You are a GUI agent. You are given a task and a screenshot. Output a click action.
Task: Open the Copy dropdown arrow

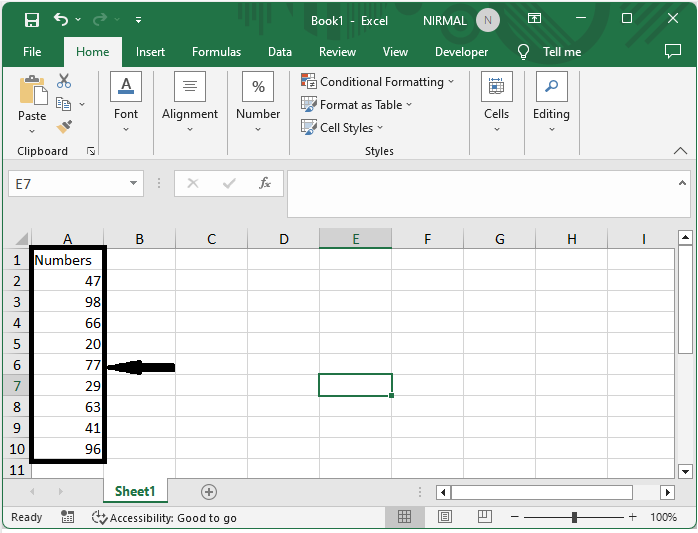click(x=82, y=104)
